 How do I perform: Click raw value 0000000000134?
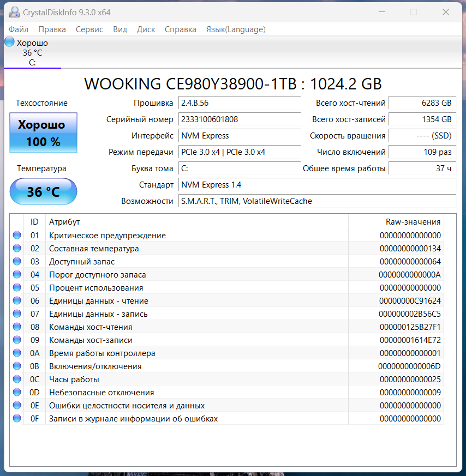coord(410,249)
